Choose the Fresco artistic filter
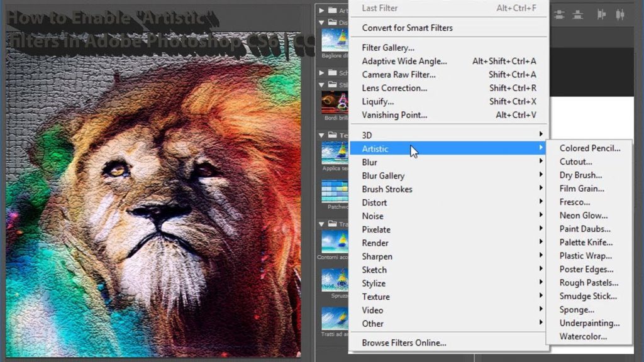 [589, 202]
